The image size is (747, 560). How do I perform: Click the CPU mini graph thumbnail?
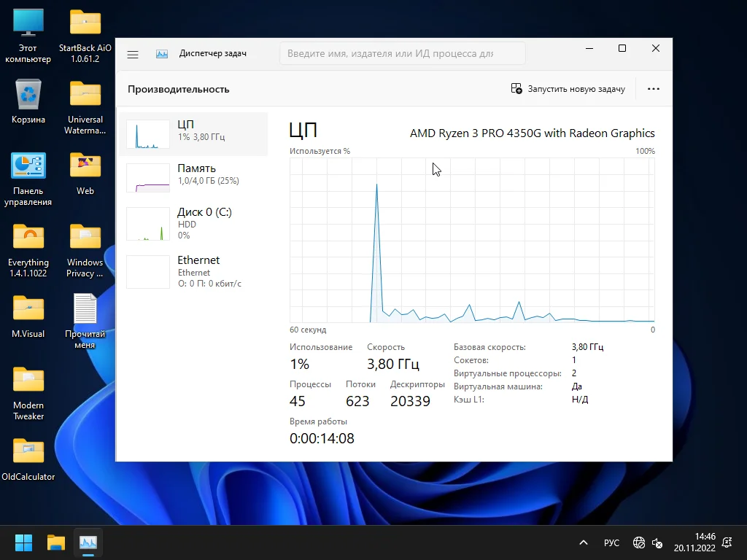pos(148,134)
